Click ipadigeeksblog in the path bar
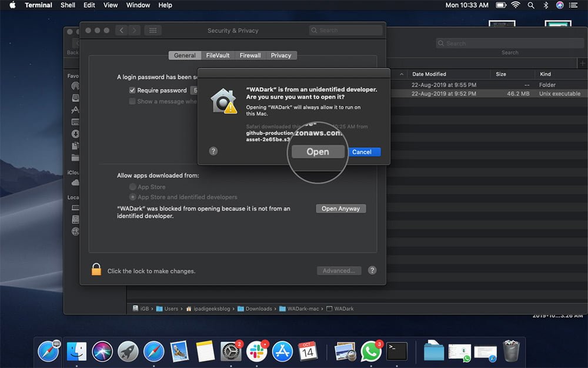Image resolution: width=588 pixels, height=368 pixels. [208, 309]
